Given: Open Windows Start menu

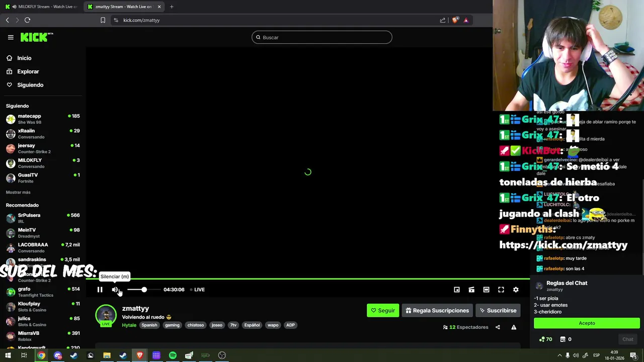Looking at the screenshot, I should pos(8,355).
